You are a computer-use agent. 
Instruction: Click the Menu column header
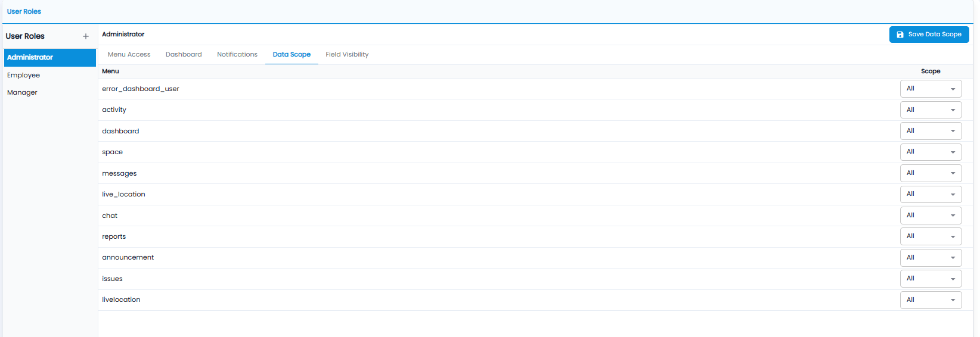110,71
